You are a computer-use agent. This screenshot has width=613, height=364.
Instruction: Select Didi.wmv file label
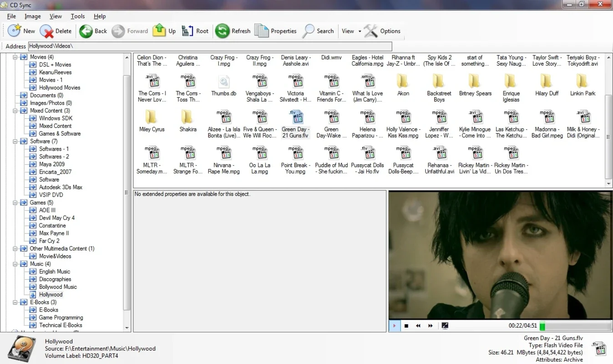pos(331,58)
